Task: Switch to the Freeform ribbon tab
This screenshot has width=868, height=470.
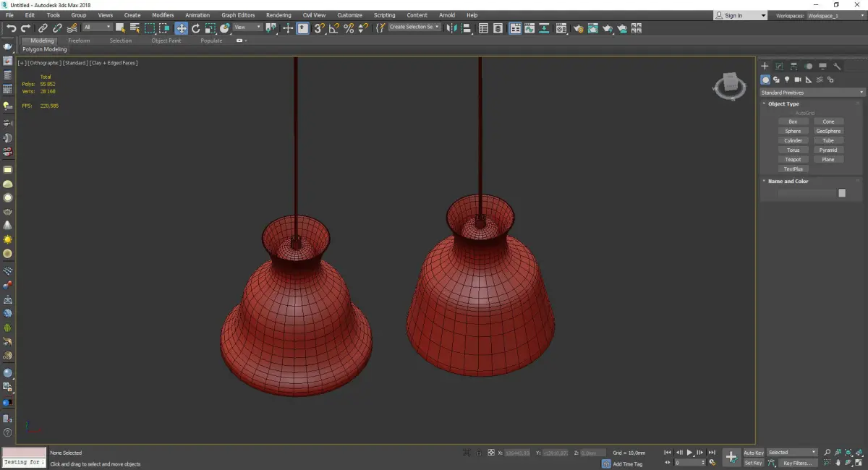Action: pos(79,40)
